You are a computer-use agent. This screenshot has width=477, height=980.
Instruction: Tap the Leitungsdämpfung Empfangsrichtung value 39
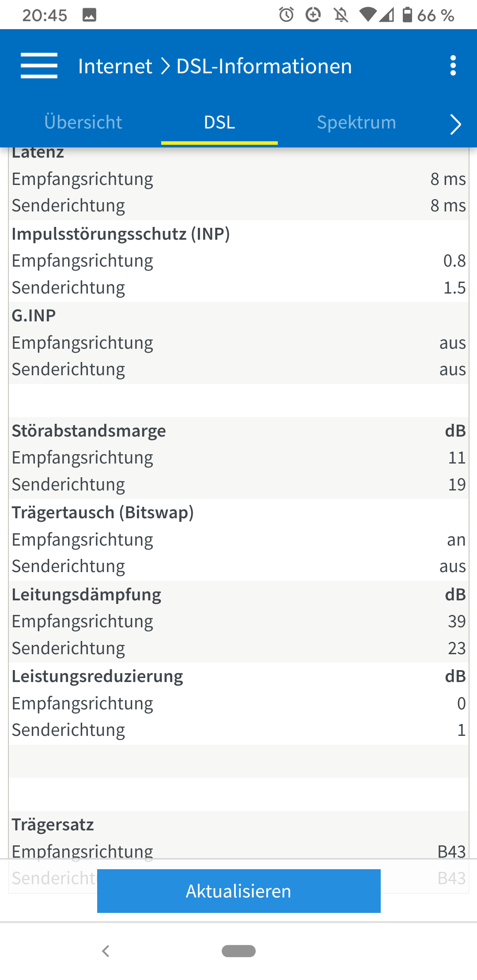pyautogui.click(x=457, y=622)
